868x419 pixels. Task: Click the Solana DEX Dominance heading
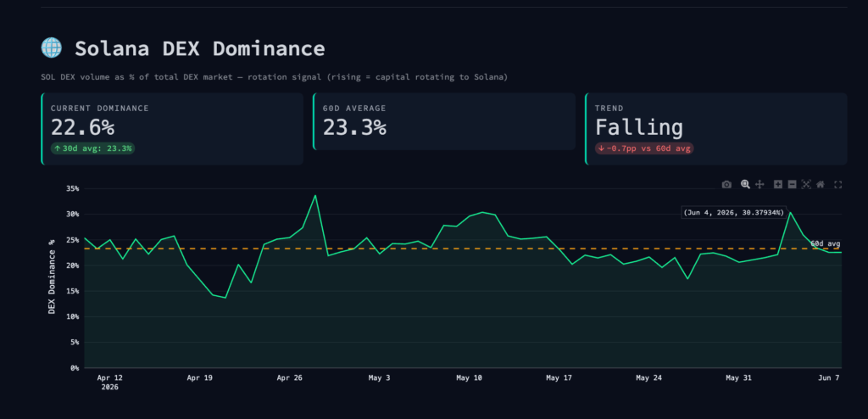click(200, 48)
